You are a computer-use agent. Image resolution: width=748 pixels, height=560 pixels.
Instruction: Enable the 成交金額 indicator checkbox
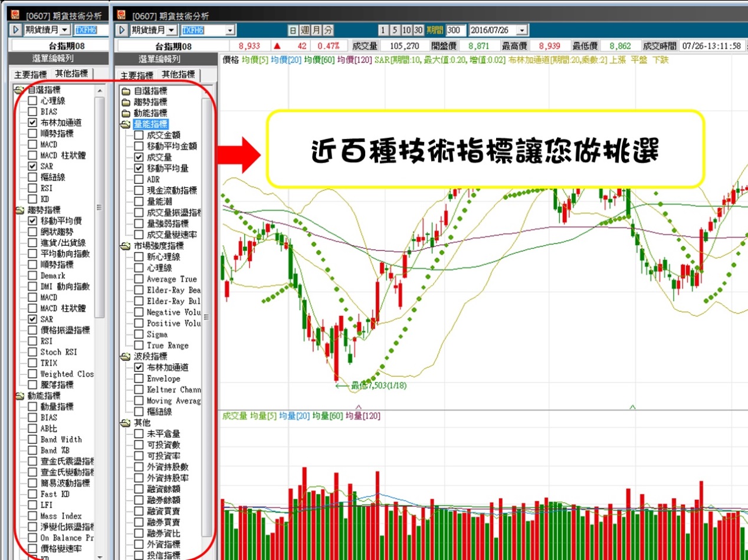tap(139, 136)
